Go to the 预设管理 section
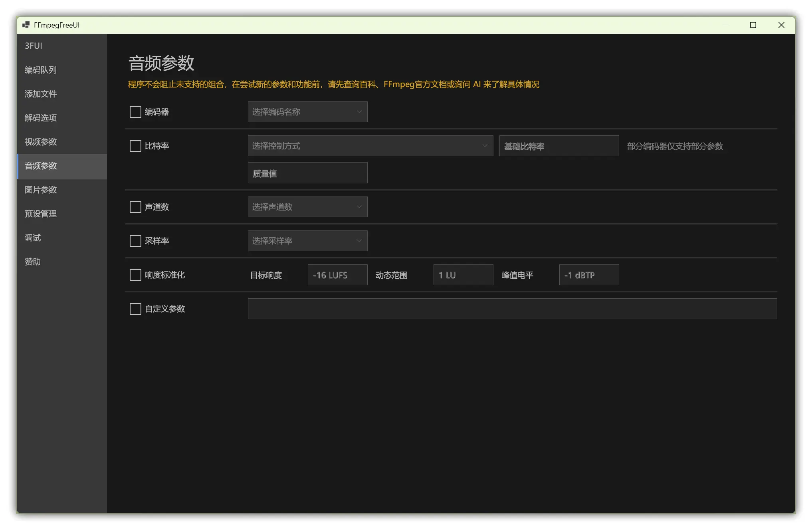Viewport: 812px width, 530px height. (x=41, y=214)
